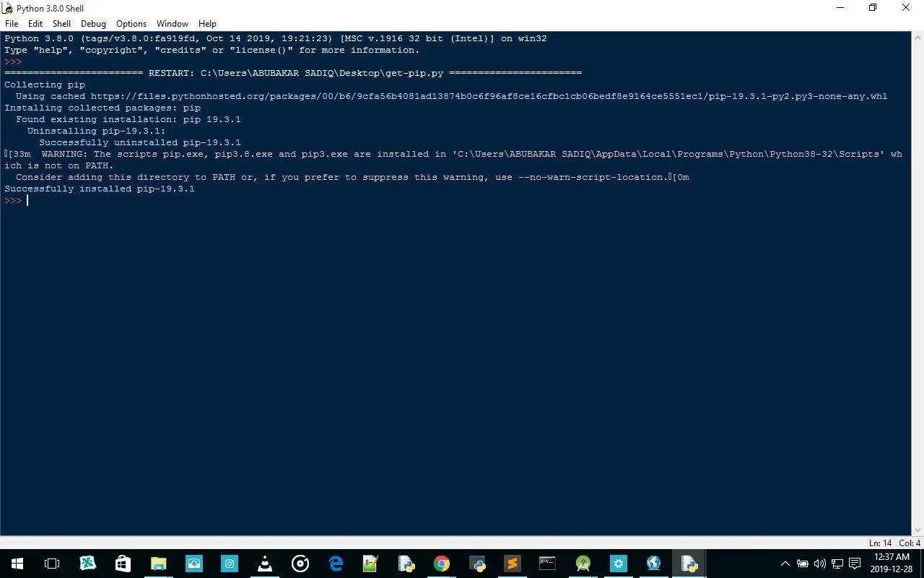Click the WARNING scripts pip.exe line

click(x=453, y=154)
